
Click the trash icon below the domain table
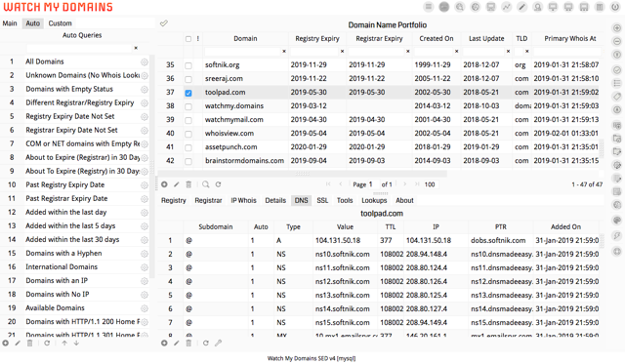point(188,184)
